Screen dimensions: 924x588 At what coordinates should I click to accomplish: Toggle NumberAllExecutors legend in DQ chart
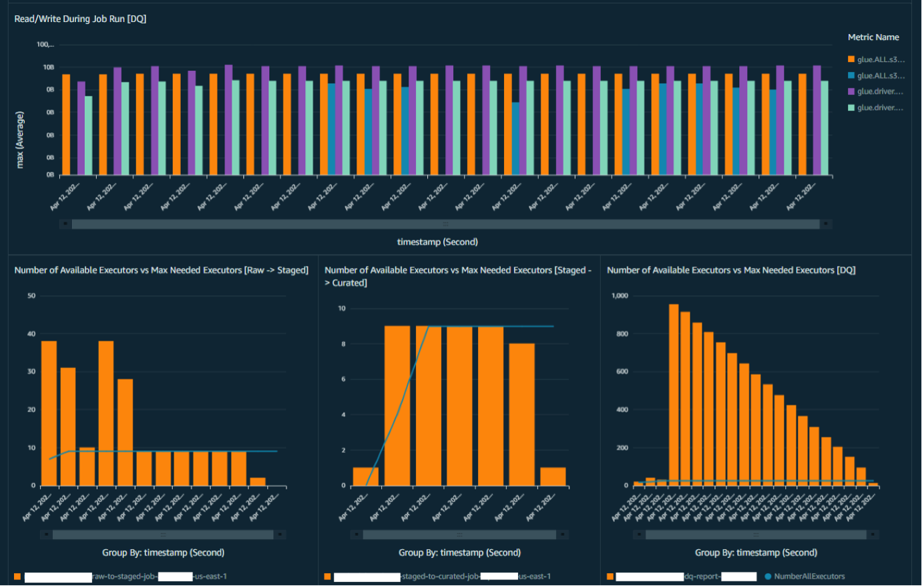click(804, 576)
